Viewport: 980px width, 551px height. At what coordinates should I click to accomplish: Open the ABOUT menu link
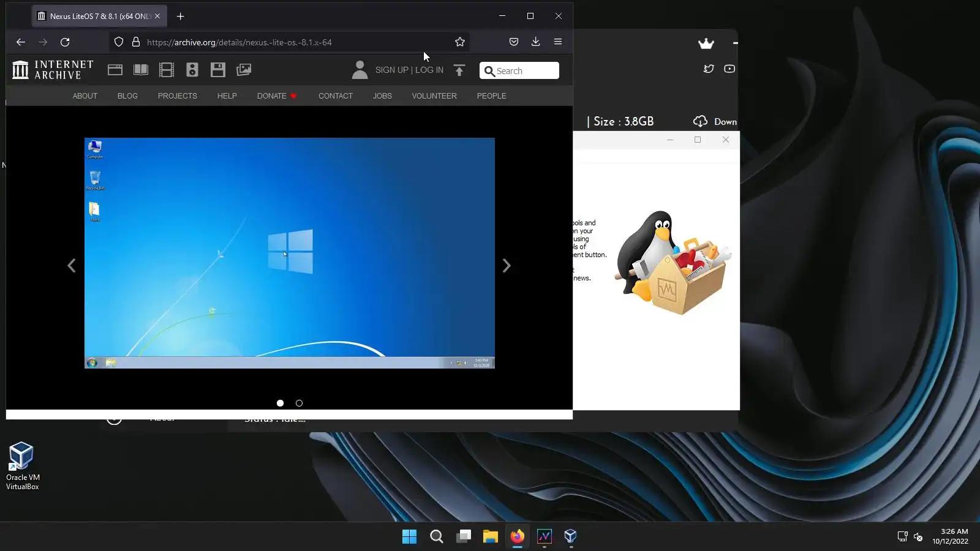tap(85, 96)
